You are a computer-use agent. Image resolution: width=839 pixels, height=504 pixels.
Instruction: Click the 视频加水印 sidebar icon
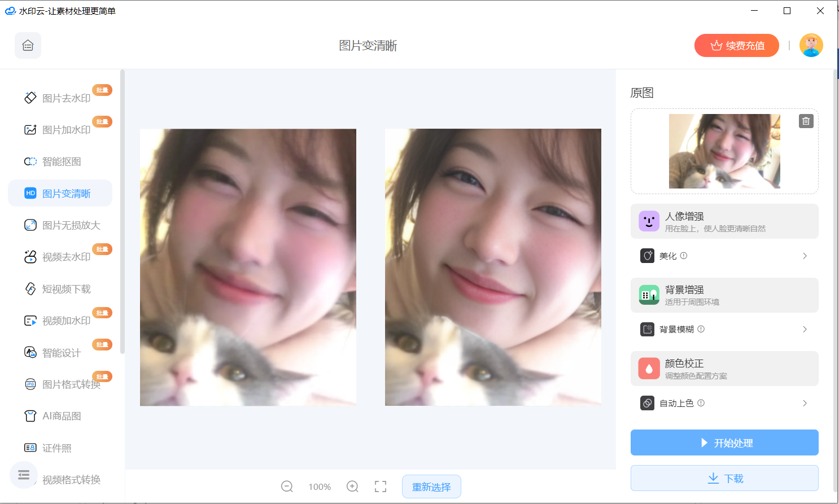tap(30, 321)
